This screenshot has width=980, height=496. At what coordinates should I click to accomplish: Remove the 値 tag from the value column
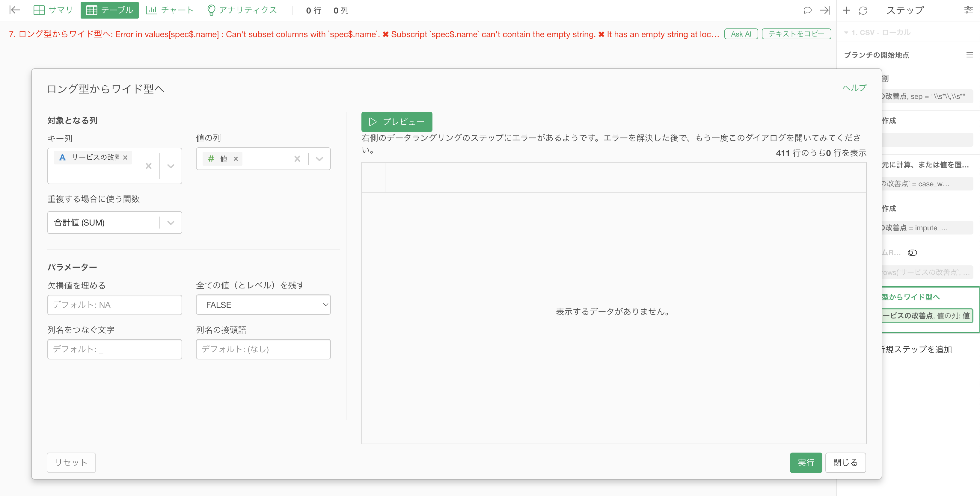pyautogui.click(x=236, y=159)
